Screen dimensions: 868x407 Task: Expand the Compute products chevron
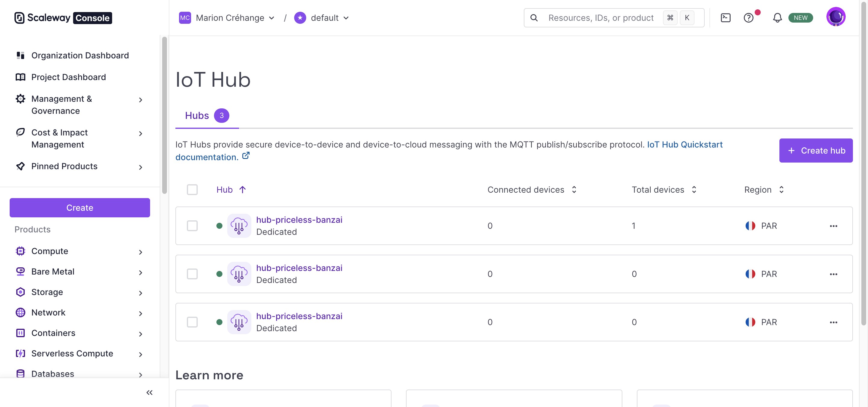(x=140, y=252)
